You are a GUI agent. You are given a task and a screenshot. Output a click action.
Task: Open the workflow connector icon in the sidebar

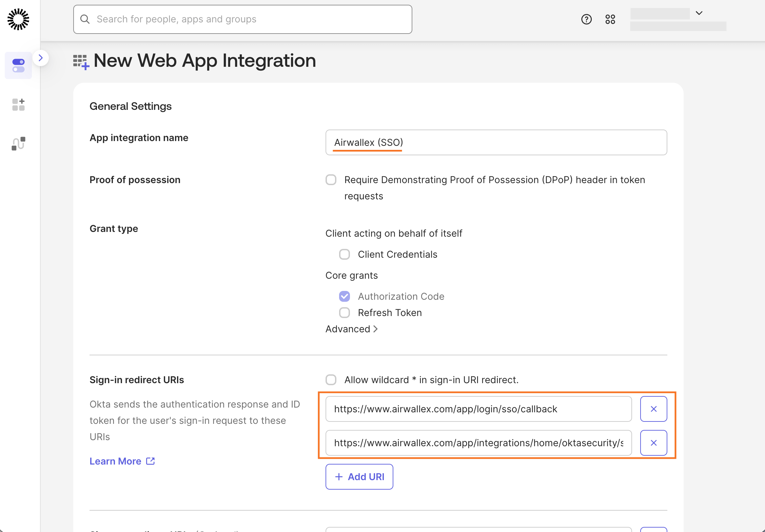click(18, 143)
